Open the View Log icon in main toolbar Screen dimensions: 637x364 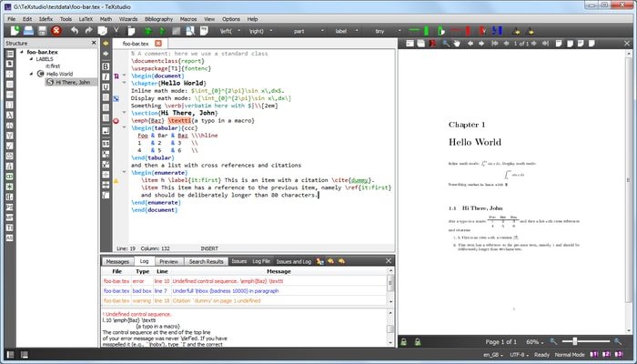click(204, 30)
